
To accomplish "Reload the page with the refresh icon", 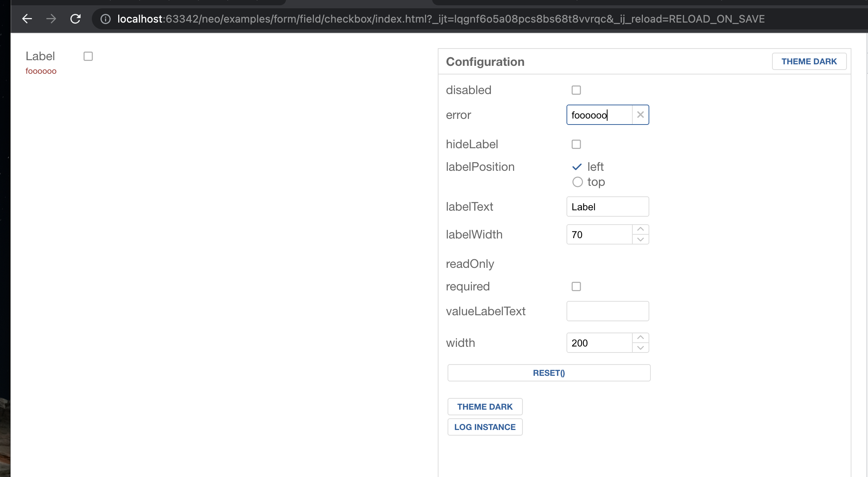I will click(x=75, y=19).
